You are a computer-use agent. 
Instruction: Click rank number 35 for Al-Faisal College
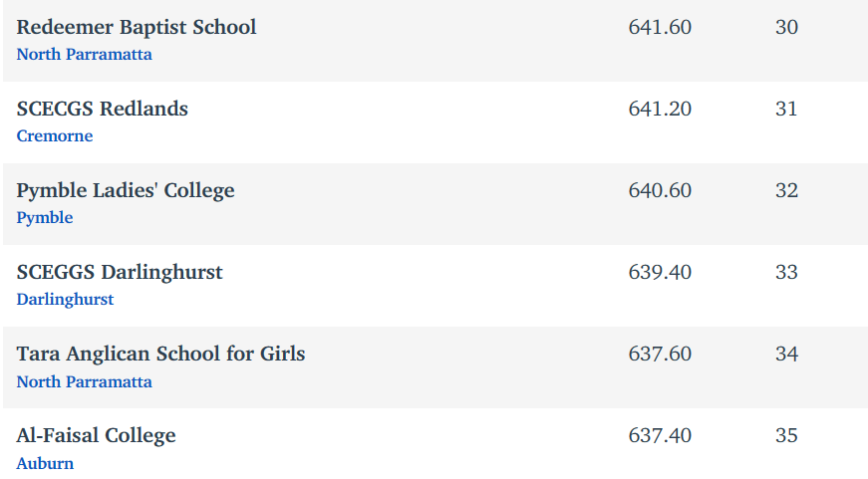[x=786, y=435]
